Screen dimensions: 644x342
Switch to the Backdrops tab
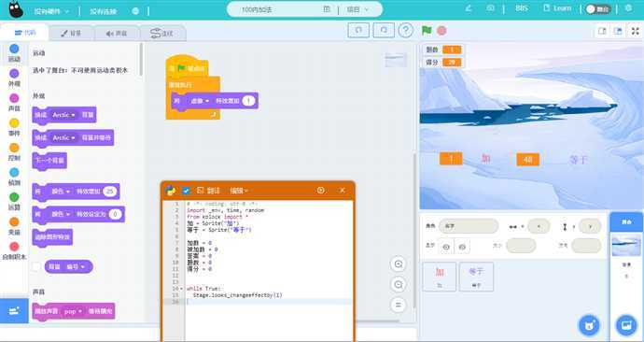[x=72, y=34]
